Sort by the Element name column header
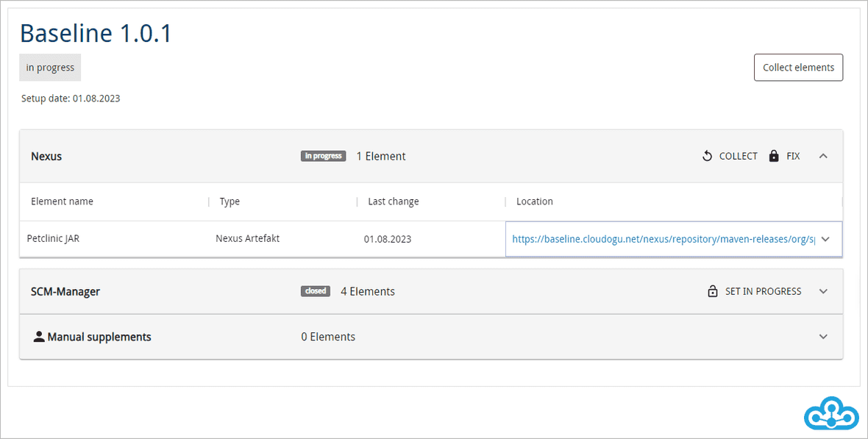 tap(62, 201)
